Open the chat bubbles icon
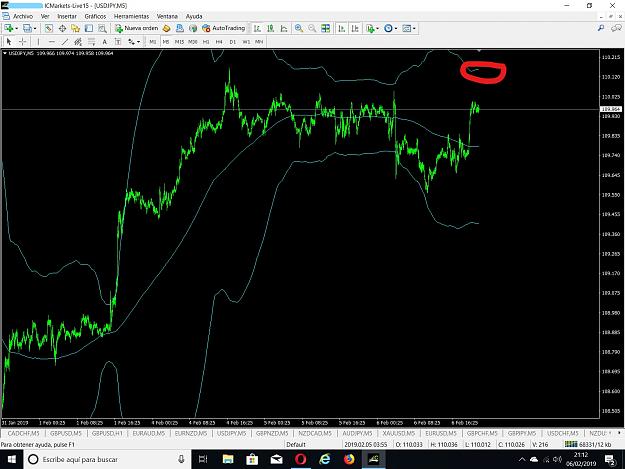This screenshot has height=469, width=625. [x=616, y=28]
